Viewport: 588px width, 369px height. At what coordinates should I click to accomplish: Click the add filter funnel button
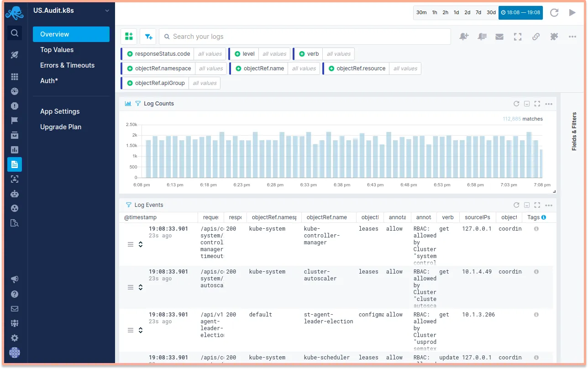(148, 37)
